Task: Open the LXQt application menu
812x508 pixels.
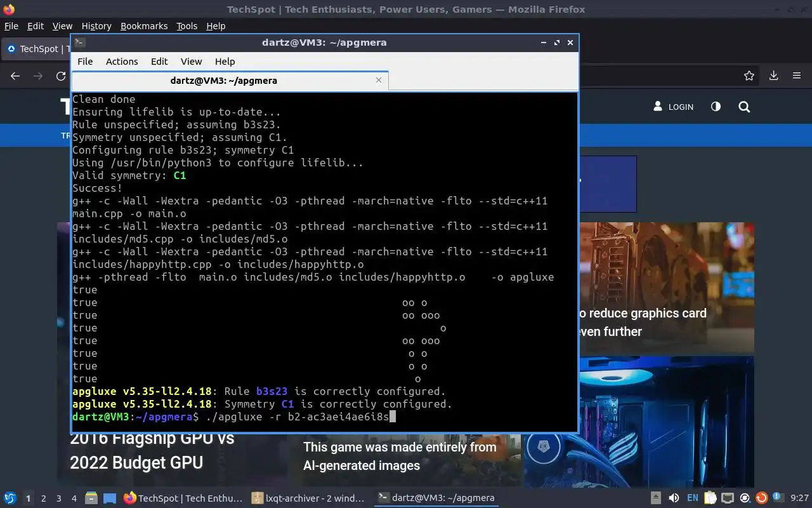Action: click(10, 498)
